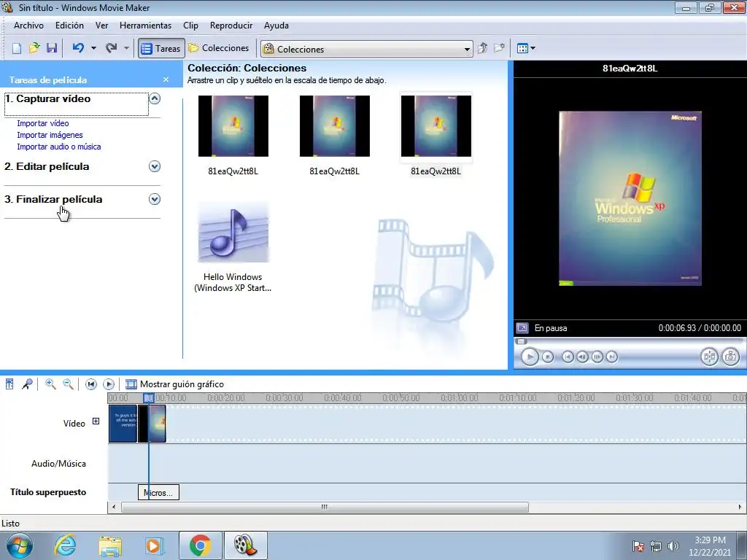The height and width of the screenshot is (560, 747).
Task: Select the Windows XP clip on the timeline
Action: click(x=152, y=424)
